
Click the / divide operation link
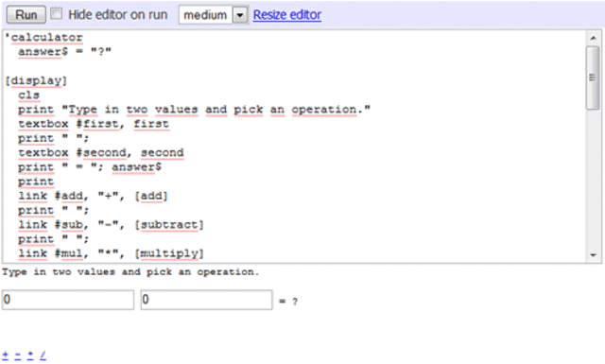(x=43, y=355)
